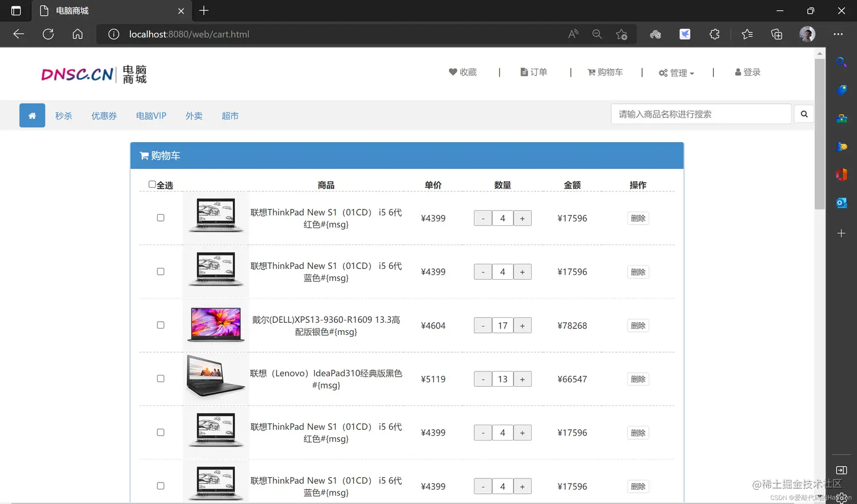Image resolution: width=857 pixels, height=504 pixels.
Task: Click the ¥78268 amount cell
Action: [x=572, y=326]
